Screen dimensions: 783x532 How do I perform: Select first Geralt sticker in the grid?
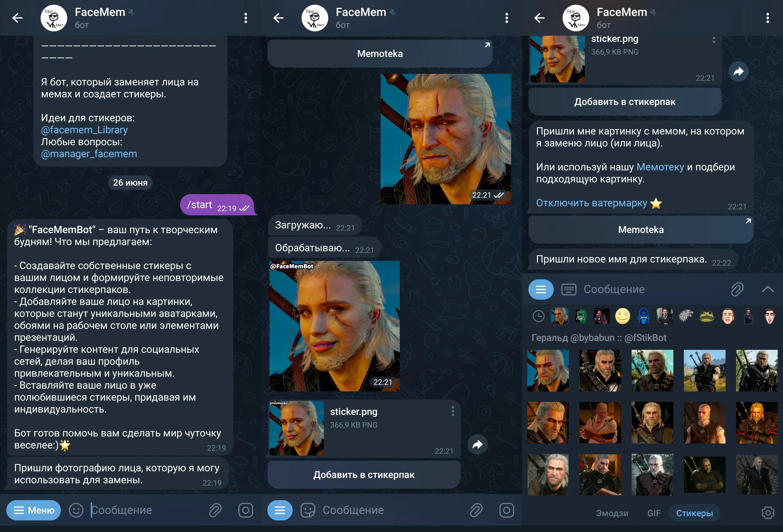[x=548, y=371]
